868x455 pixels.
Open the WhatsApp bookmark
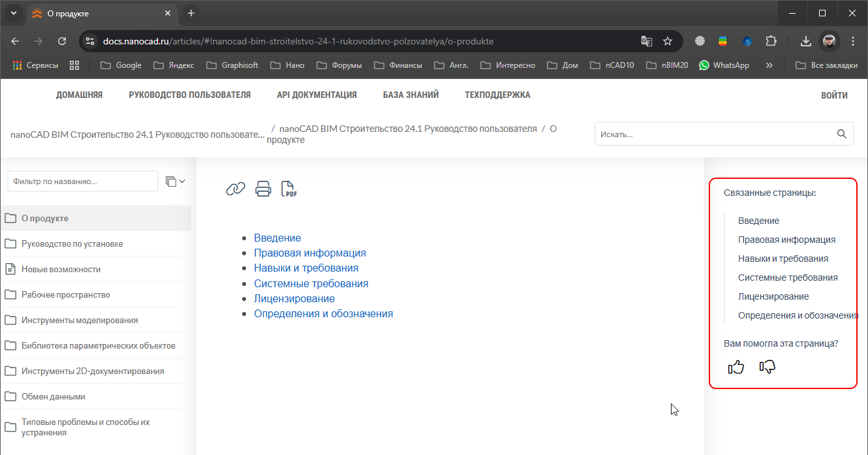(x=724, y=65)
